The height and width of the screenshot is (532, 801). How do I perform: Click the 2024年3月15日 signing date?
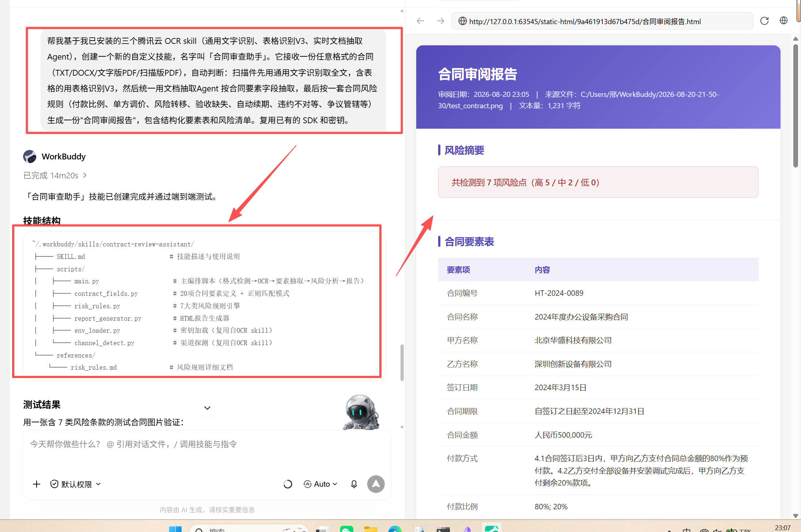click(x=560, y=388)
